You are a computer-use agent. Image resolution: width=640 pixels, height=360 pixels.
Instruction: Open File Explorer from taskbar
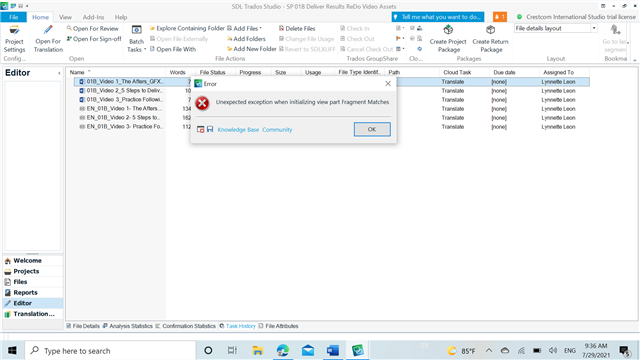click(257, 350)
